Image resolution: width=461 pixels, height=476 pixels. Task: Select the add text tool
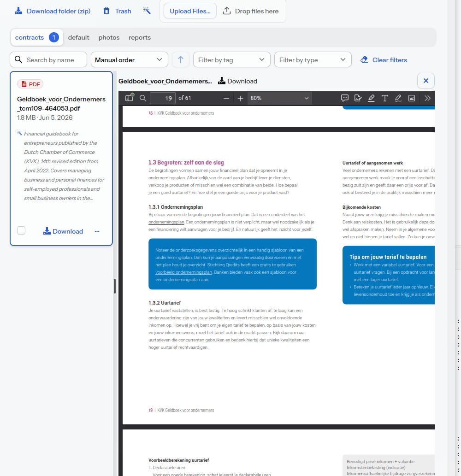click(x=385, y=98)
